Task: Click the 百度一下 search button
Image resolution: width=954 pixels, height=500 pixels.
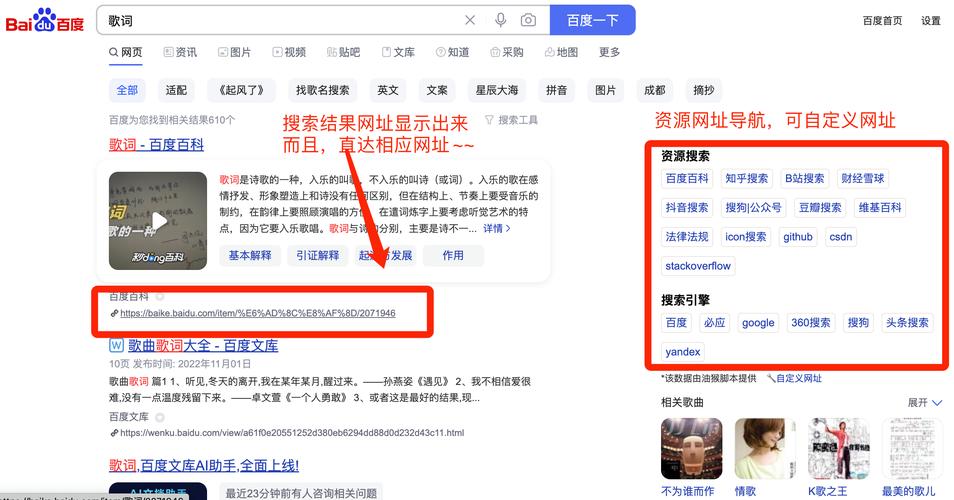Action: coord(593,20)
